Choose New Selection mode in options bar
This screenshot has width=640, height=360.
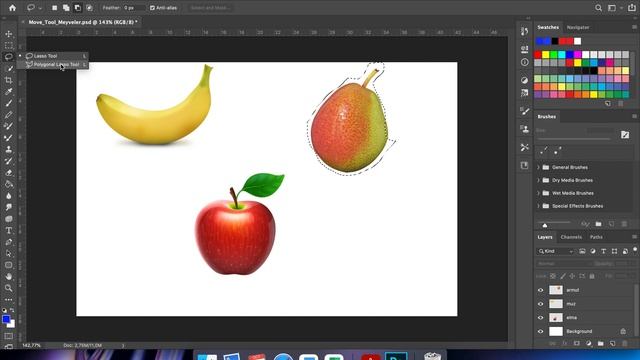54,8
